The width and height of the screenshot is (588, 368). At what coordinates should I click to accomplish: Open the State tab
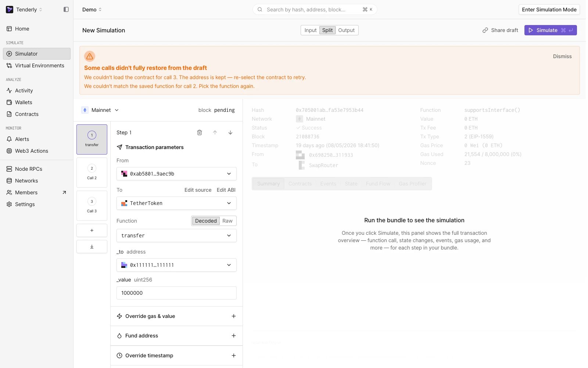pyautogui.click(x=351, y=184)
